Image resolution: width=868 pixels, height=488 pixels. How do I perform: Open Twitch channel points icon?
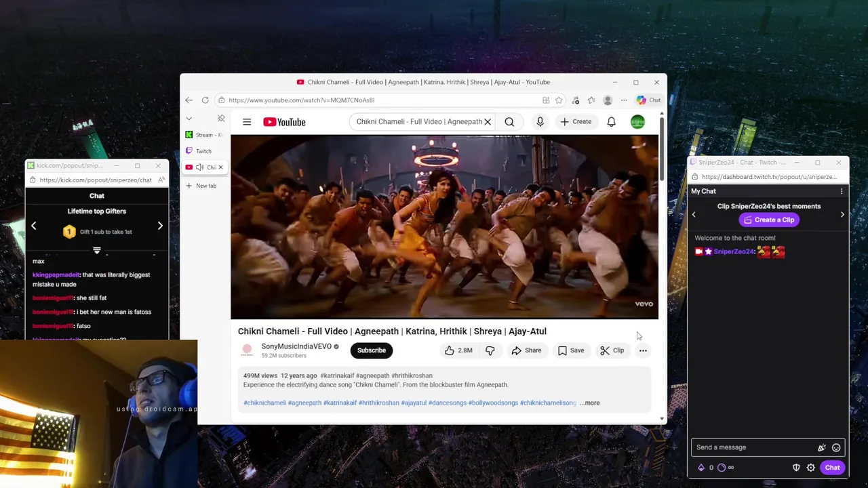pyautogui.click(x=722, y=468)
